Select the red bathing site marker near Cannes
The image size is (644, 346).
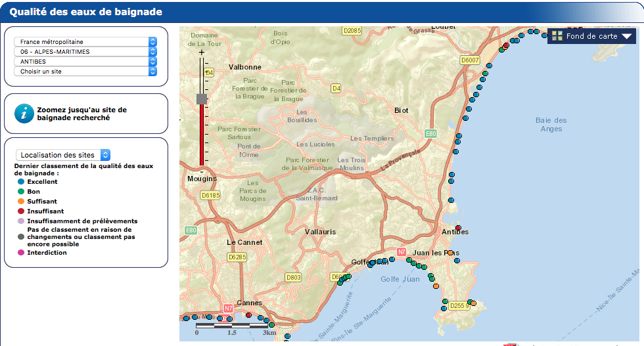click(248, 315)
